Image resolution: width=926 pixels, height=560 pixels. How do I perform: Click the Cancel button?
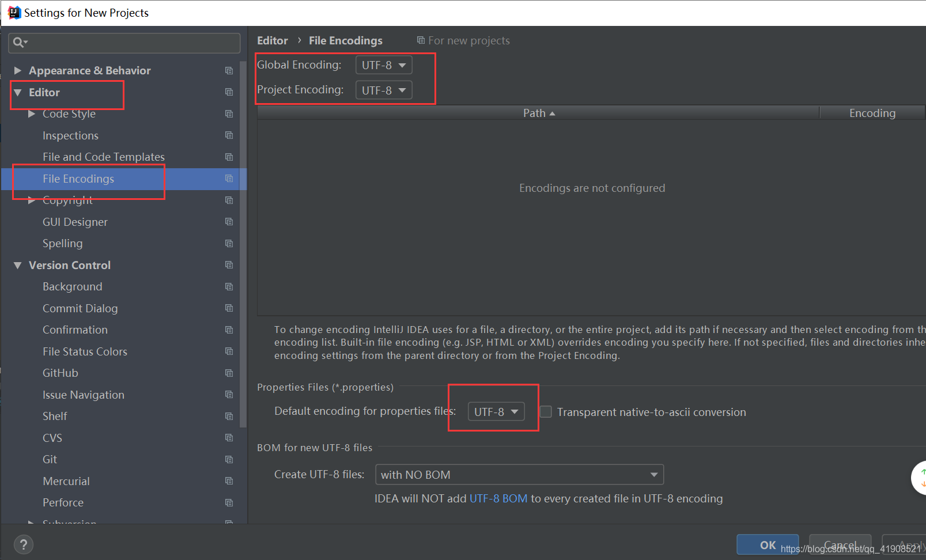pyautogui.click(x=840, y=544)
